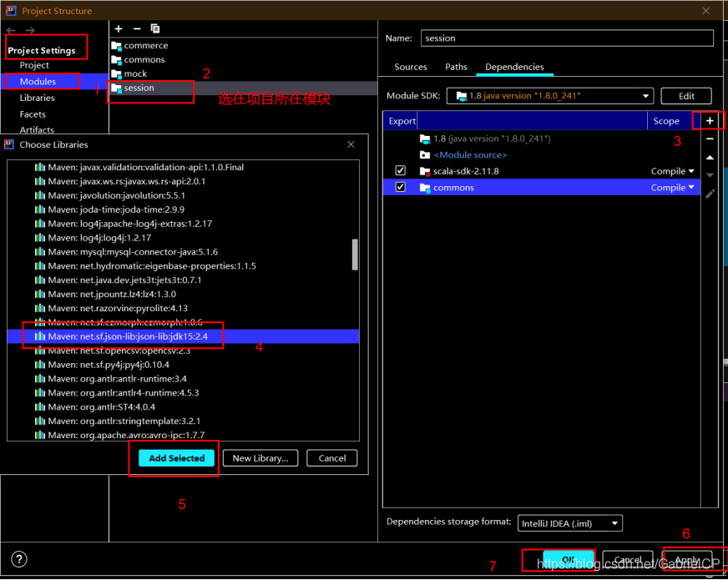Click the Choose Libraries scrollbar thumb

point(355,255)
